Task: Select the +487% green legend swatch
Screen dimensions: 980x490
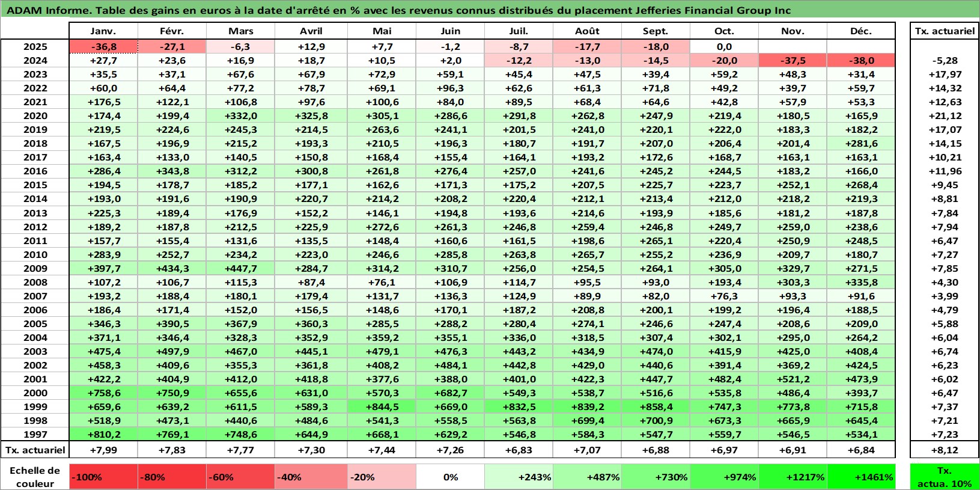Action: (x=587, y=477)
